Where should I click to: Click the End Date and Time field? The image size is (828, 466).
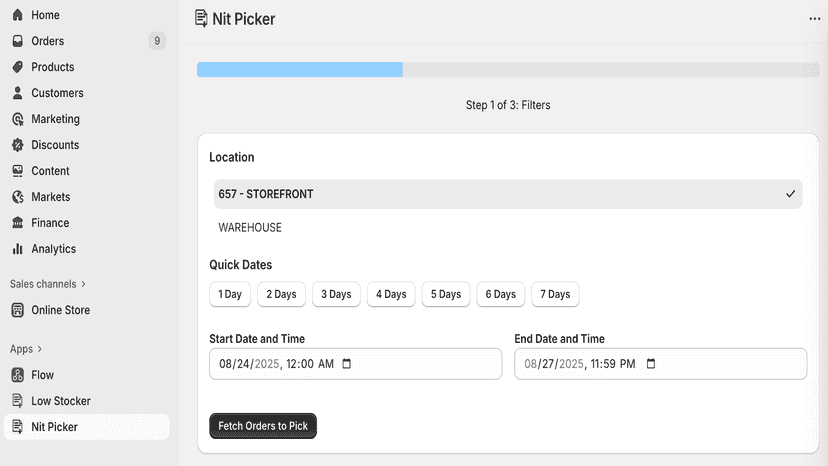coord(661,364)
